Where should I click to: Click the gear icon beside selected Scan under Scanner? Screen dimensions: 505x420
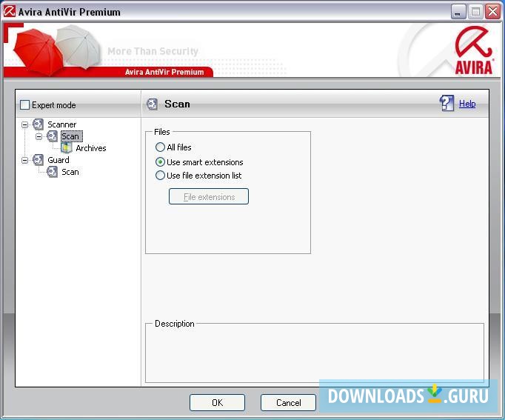point(52,136)
